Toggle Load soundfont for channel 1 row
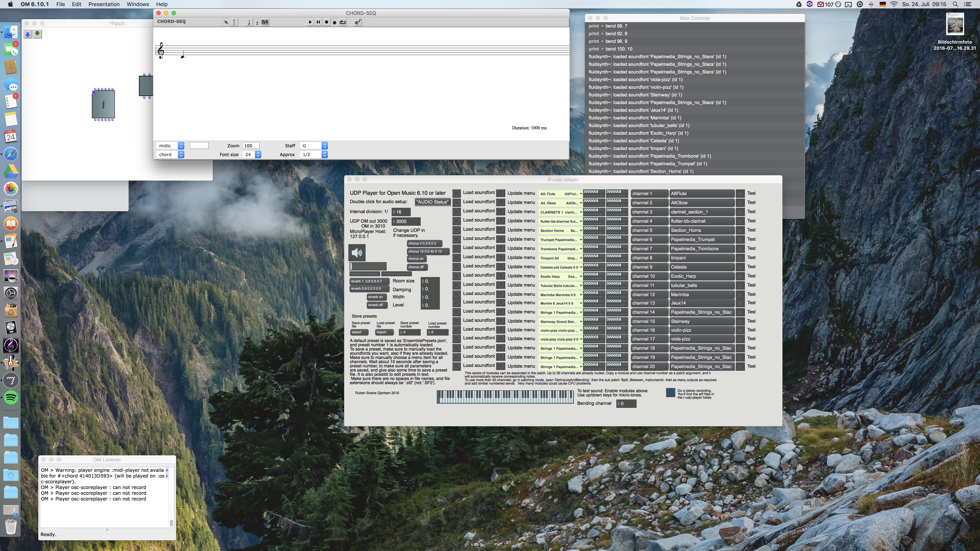The height and width of the screenshot is (551, 980). point(457,193)
